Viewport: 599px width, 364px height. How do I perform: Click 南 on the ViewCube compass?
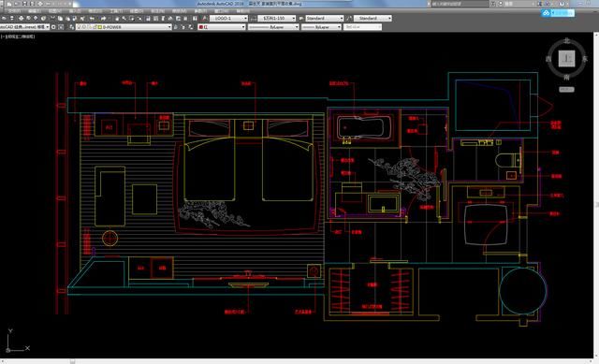(567, 77)
